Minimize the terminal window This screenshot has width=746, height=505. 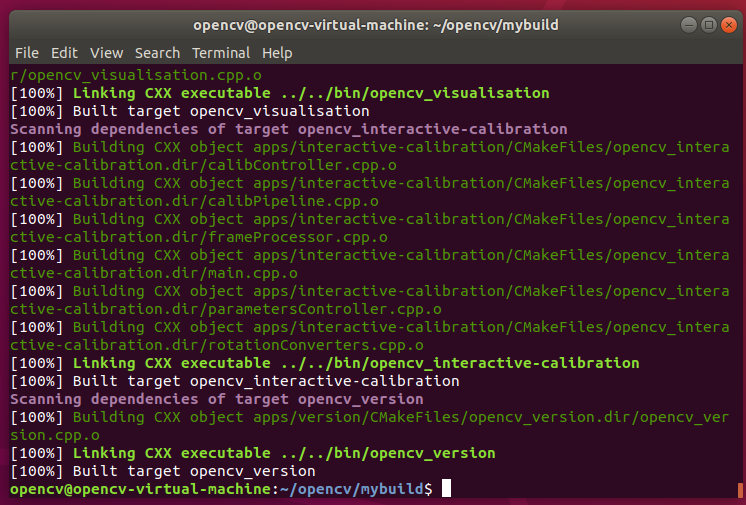[688, 25]
